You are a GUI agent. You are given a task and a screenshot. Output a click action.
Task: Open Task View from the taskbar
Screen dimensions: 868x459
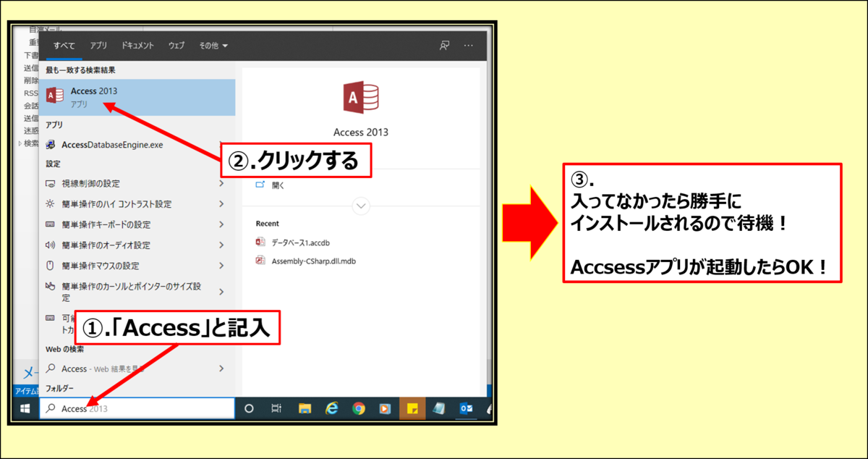276,408
